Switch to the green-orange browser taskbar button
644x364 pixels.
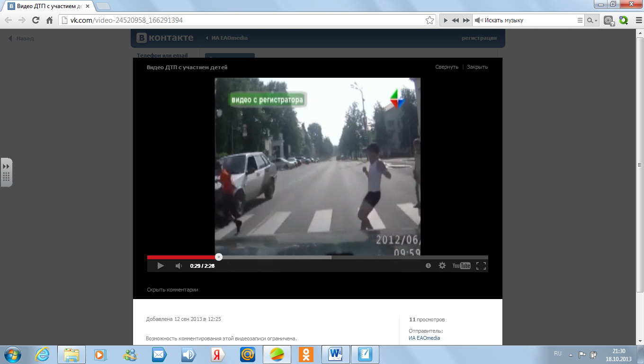[x=277, y=355]
